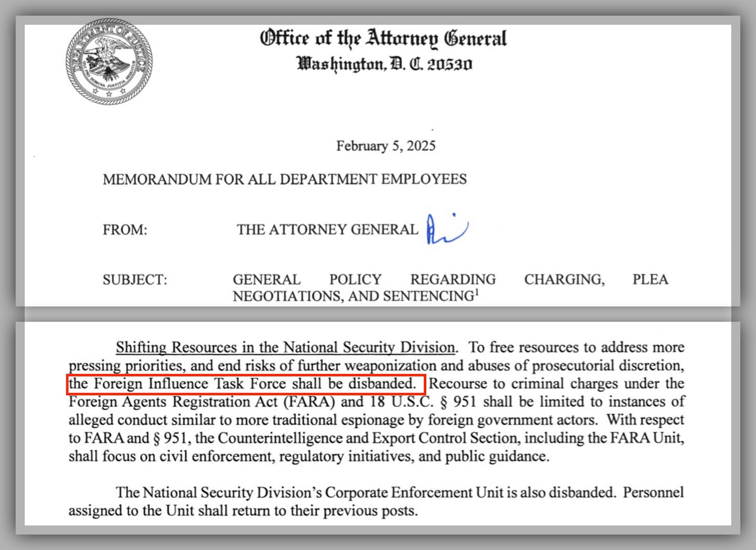Click the Attorney General's blue signature initials
The image size is (756, 550).
pyautogui.click(x=448, y=229)
